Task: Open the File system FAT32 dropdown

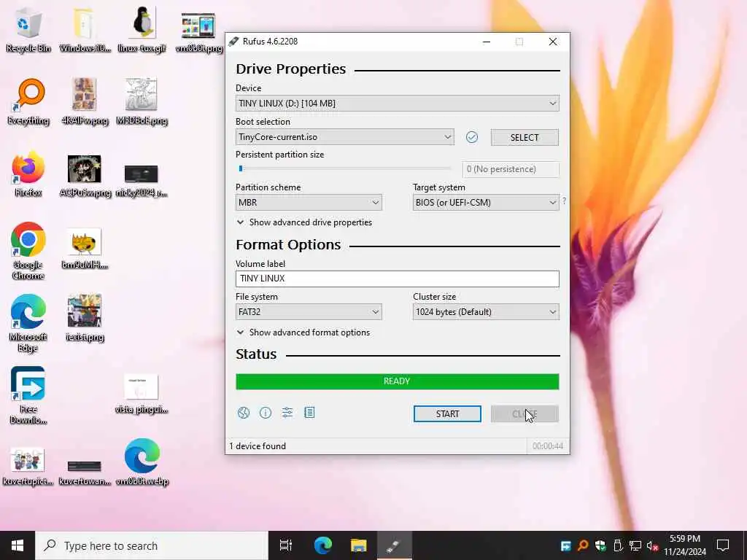Action: [309, 312]
